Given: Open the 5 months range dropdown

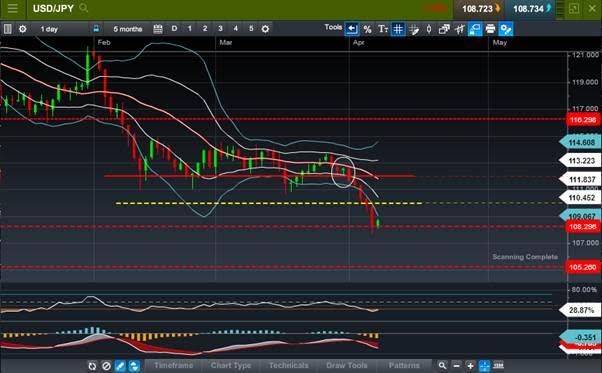Looking at the screenshot, I should (x=128, y=29).
